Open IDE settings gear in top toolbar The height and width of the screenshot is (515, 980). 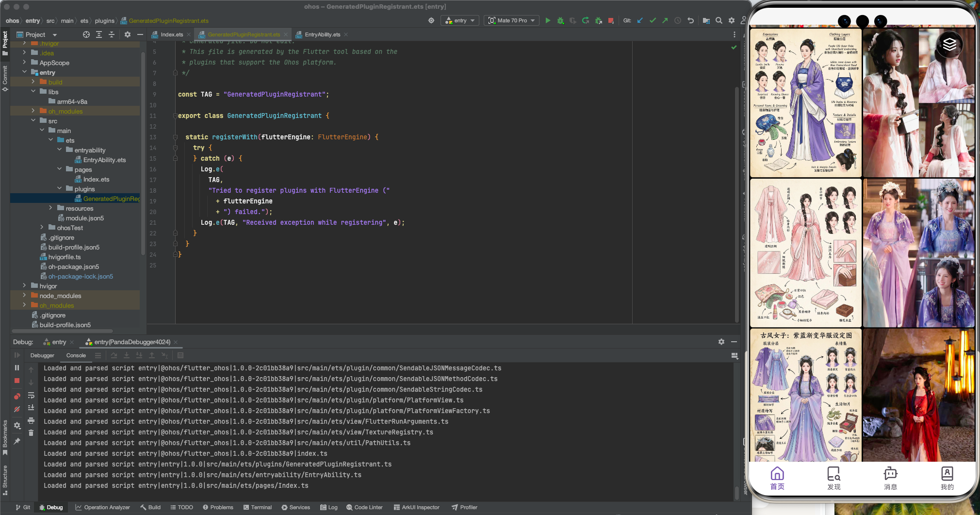732,20
